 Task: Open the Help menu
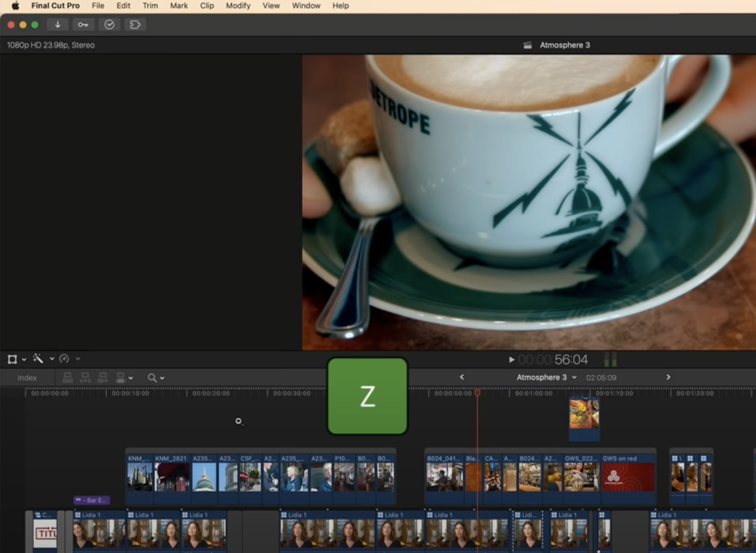(x=340, y=5)
